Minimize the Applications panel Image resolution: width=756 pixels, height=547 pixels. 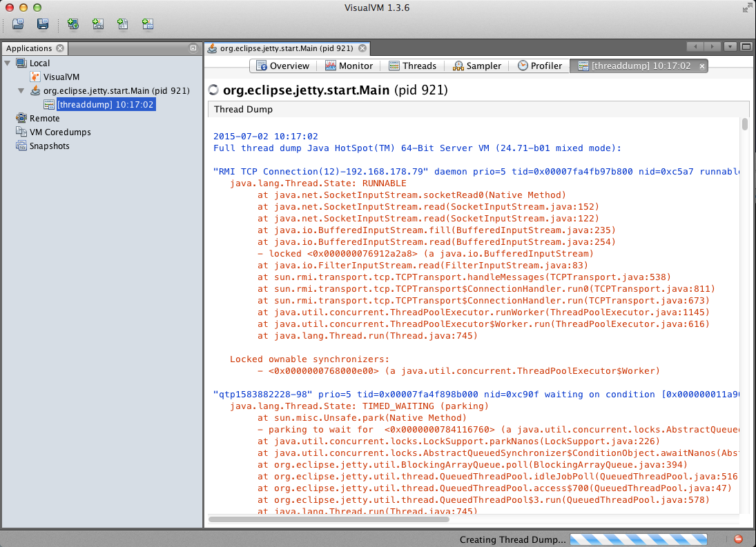click(193, 48)
